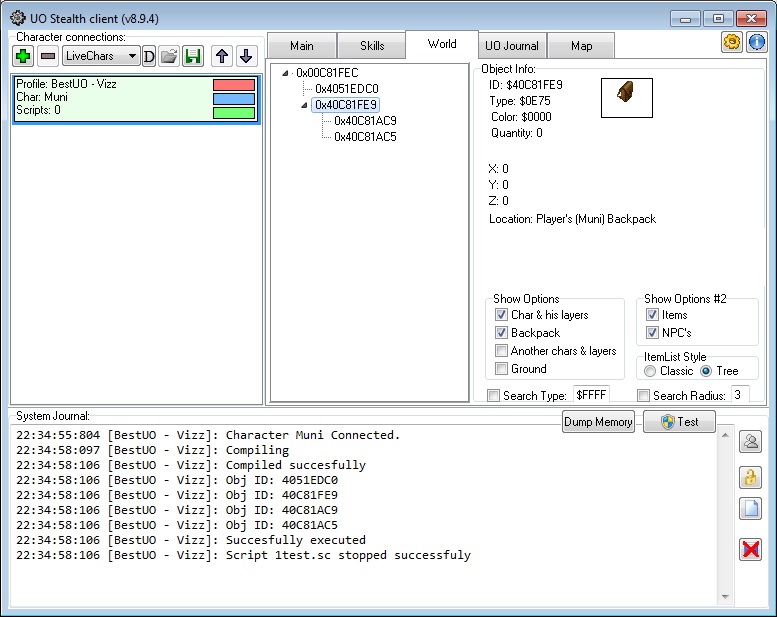Click the red X icon beside the journal

click(x=750, y=549)
